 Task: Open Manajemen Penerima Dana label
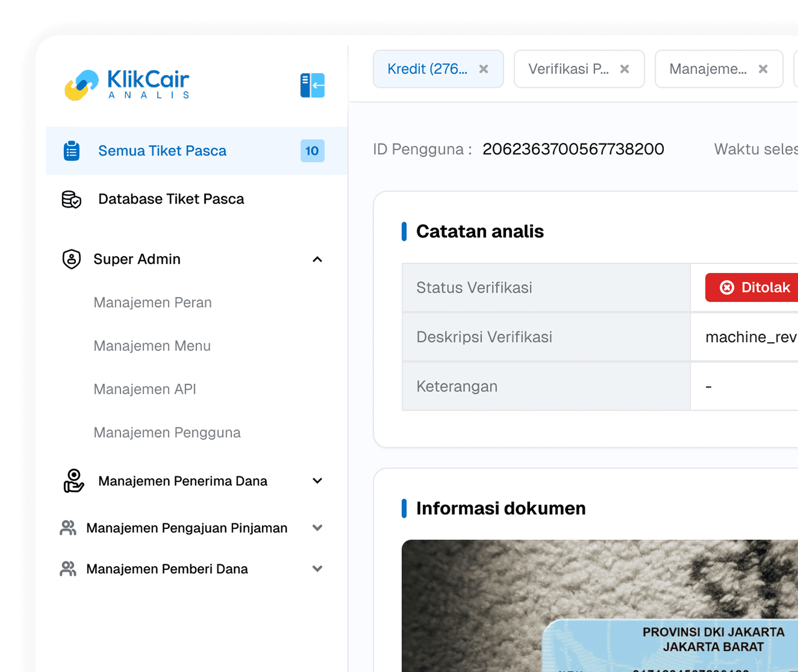click(183, 481)
